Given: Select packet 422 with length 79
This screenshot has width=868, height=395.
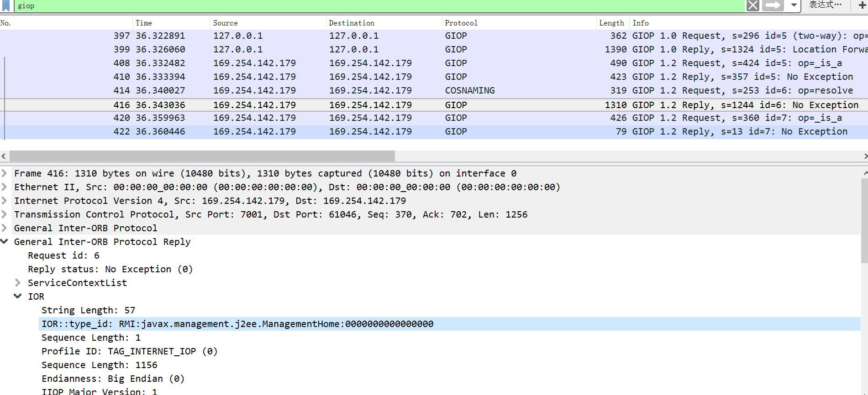Looking at the screenshot, I should click(x=434, y=131).
